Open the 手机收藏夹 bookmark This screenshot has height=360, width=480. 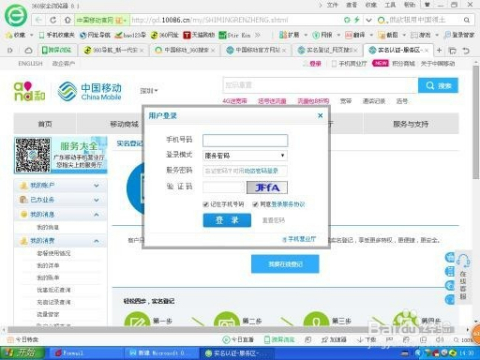pos(56,35)
